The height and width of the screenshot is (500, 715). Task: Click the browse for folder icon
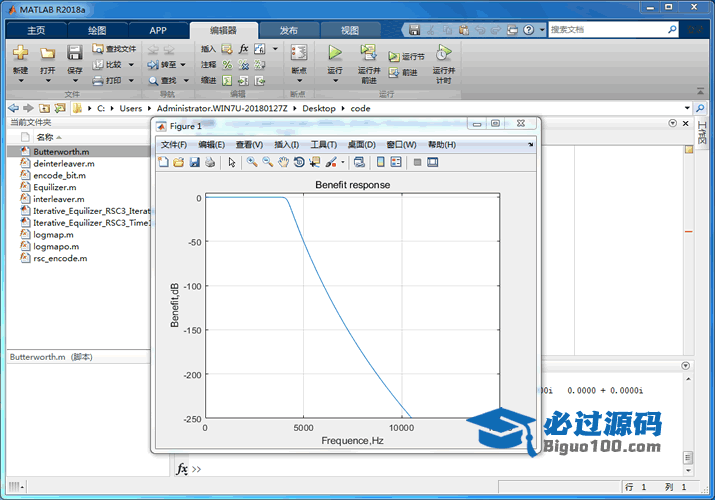(60, 108)
